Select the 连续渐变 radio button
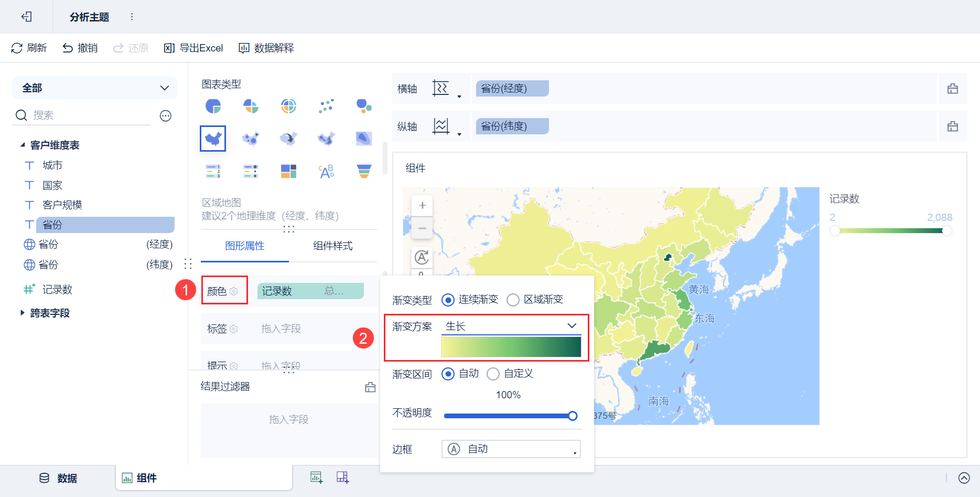This screenshot has height=497, width=980. click(448, 300)
